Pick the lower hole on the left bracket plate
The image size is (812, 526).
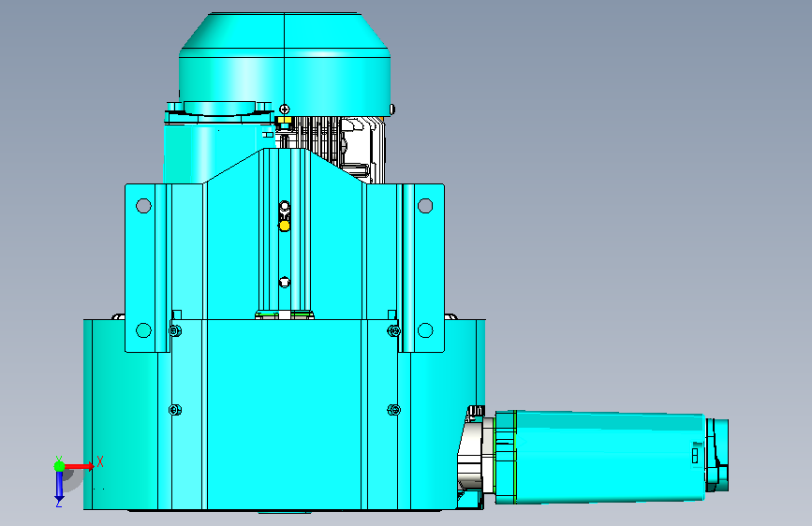tap(143, 330)
